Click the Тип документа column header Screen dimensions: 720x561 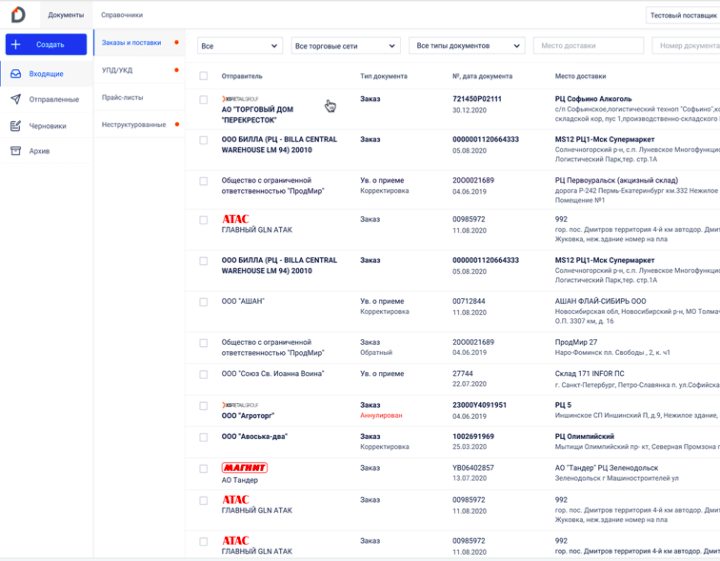pos(383,76)
